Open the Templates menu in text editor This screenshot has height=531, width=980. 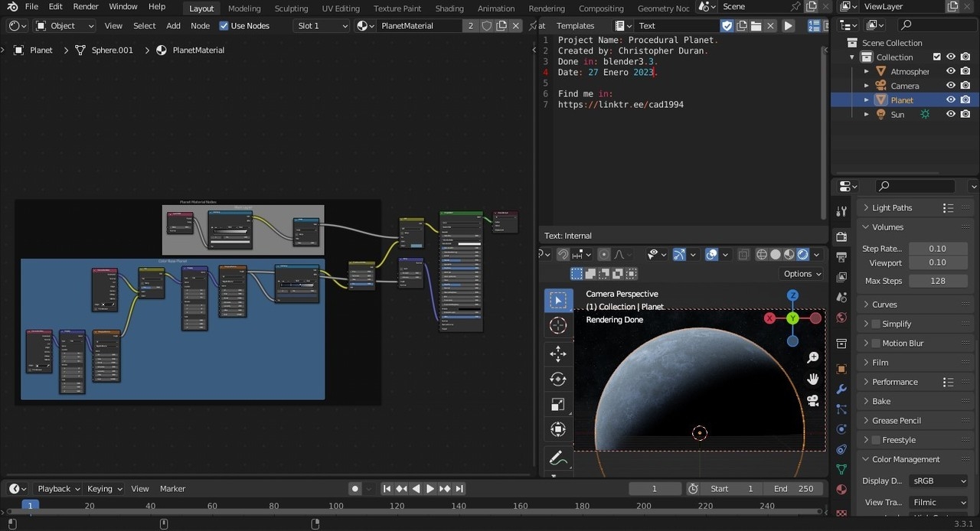pyautogui.click(x=575, y=25)
